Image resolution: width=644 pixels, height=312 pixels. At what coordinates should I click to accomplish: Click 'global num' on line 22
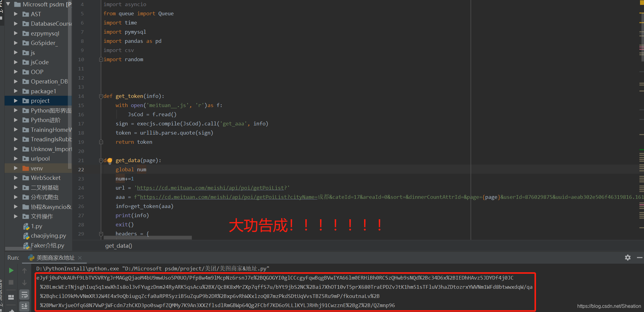[131, 169]
